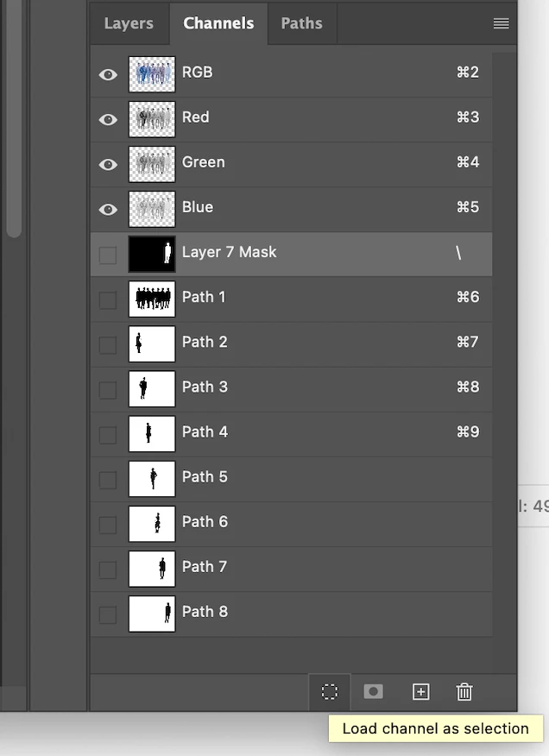Click the Path 1 silhouettes thumbnail
549x756 pixels.
152,299
